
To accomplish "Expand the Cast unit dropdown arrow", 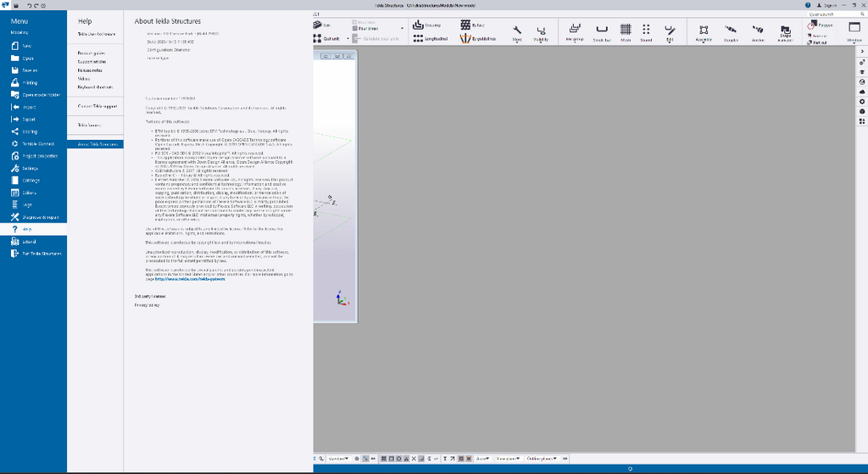I will [x=348, y=39].
